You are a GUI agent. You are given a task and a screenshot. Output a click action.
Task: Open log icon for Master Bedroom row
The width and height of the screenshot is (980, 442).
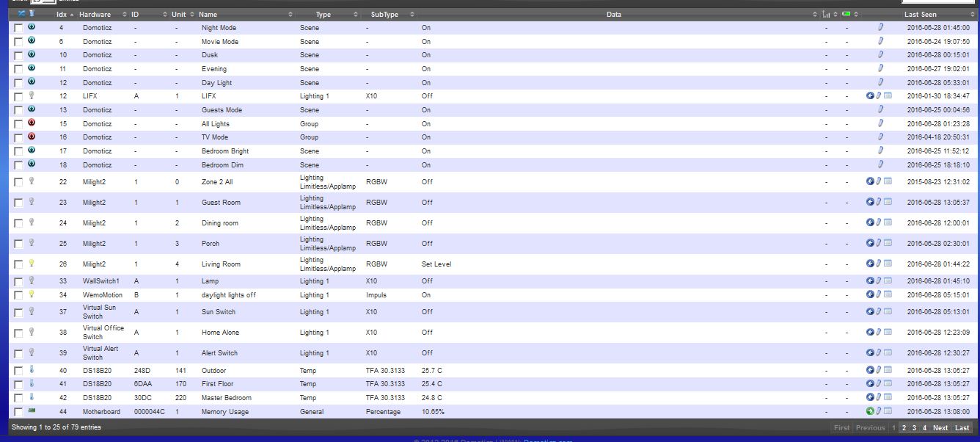pos(888,397)
